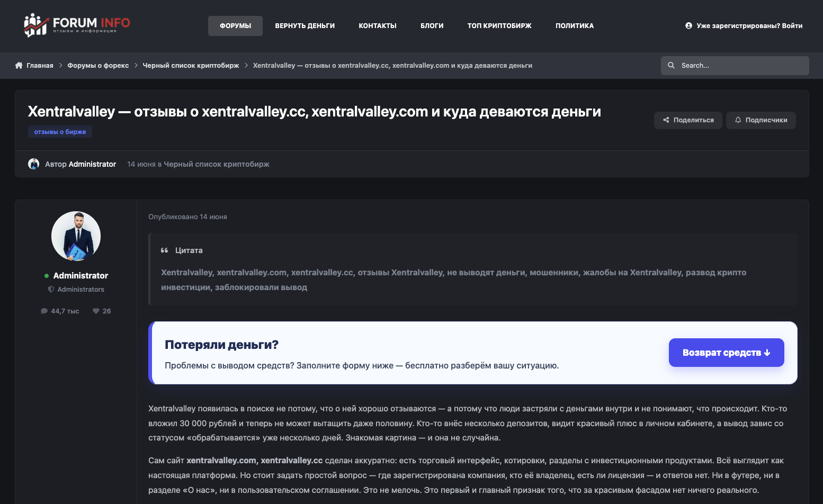Click small Administrator avatar in topic header

tap(34, 164)
